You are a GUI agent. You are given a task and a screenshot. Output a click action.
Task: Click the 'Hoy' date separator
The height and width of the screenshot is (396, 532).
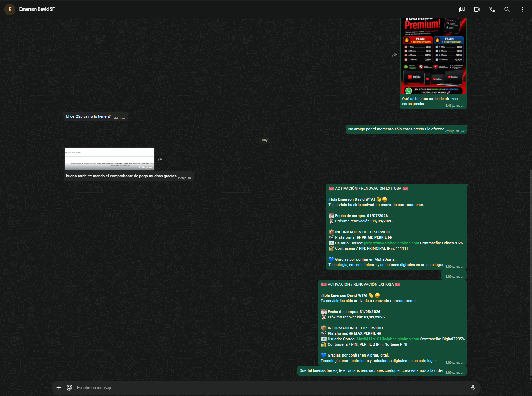[265, 140]
